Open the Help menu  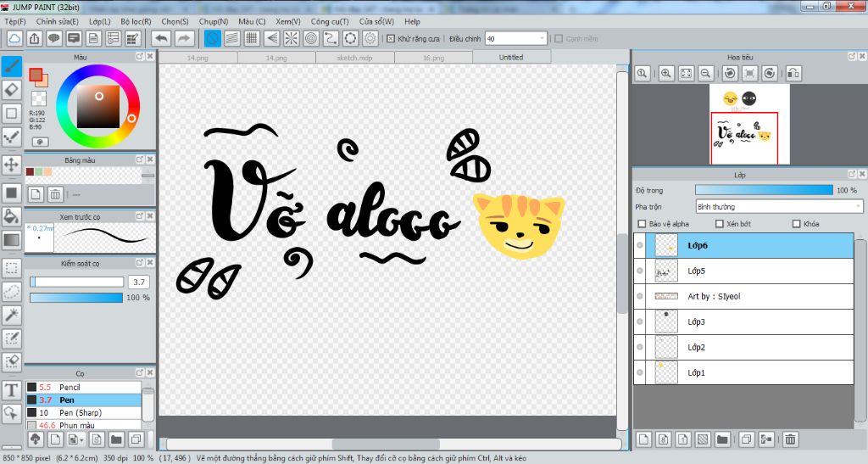click(x=412, y=21)
